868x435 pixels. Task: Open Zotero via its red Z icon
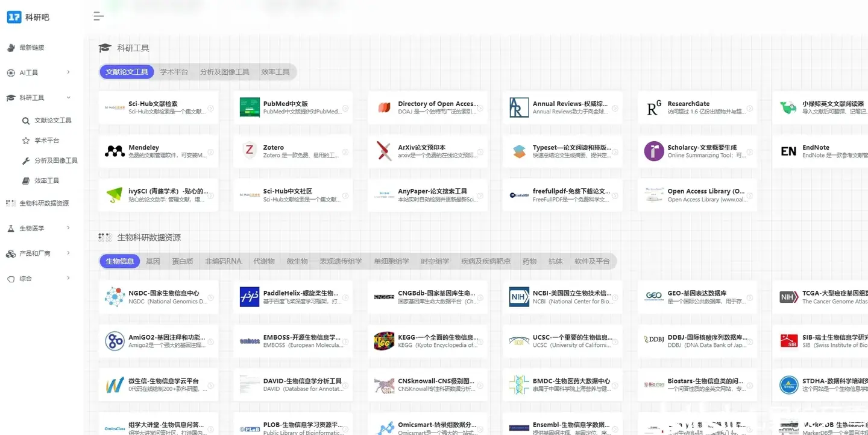click(250, 151)
